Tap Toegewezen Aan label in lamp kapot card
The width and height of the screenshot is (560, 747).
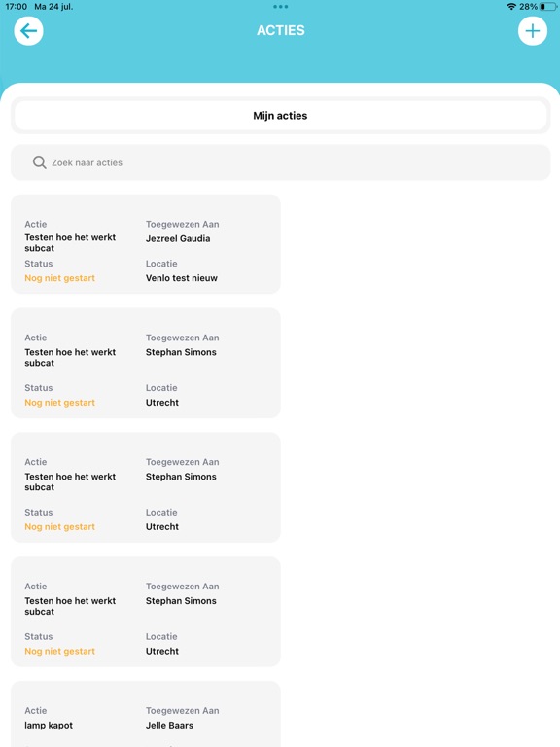point(183,710)
